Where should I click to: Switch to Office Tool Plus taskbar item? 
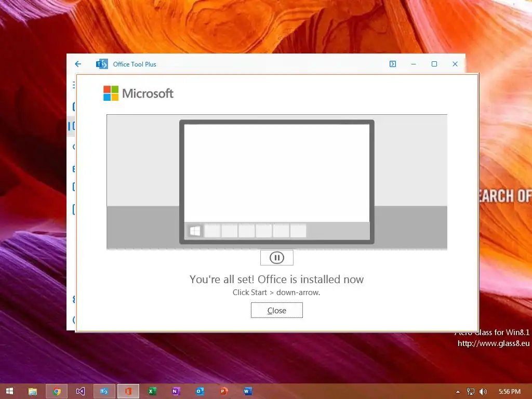pyautogui.click(x=104, y=391)
